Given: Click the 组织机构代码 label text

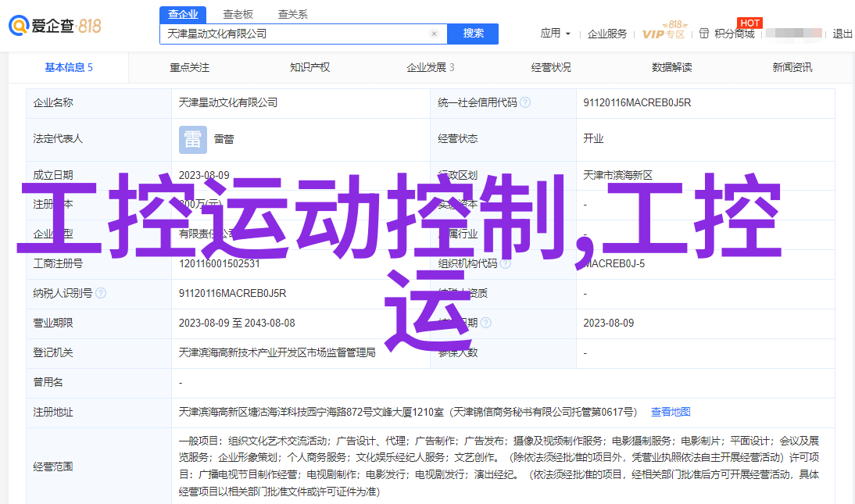Looking at the screenshot, I should tap(467, 264).
